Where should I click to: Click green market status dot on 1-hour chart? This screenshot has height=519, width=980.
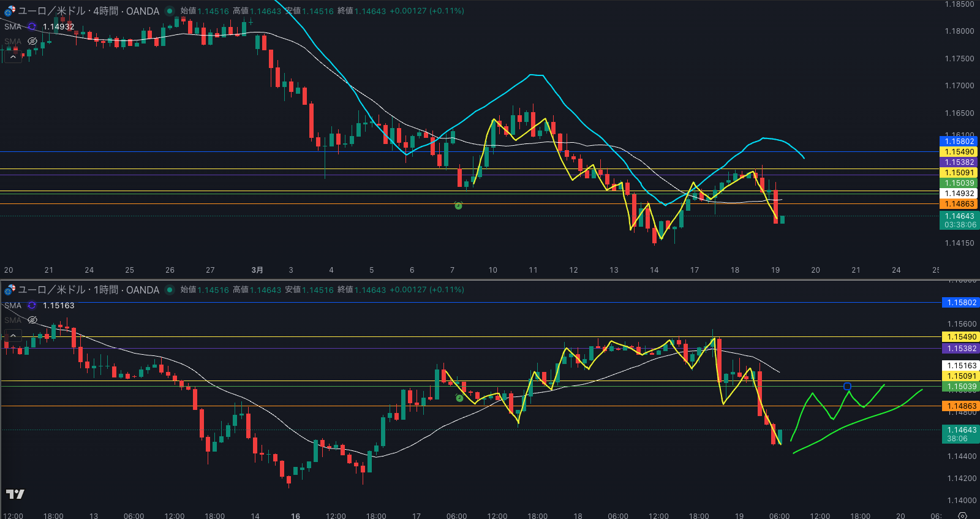(170, 290)
